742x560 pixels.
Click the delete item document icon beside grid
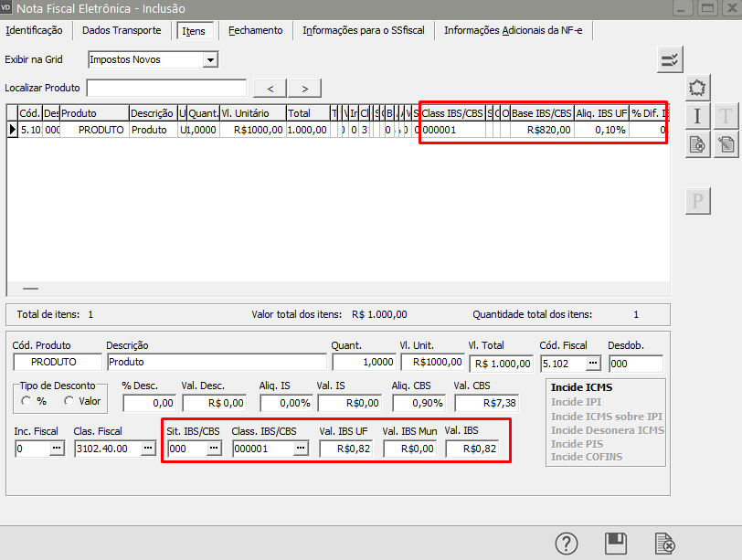coord(698,143)
